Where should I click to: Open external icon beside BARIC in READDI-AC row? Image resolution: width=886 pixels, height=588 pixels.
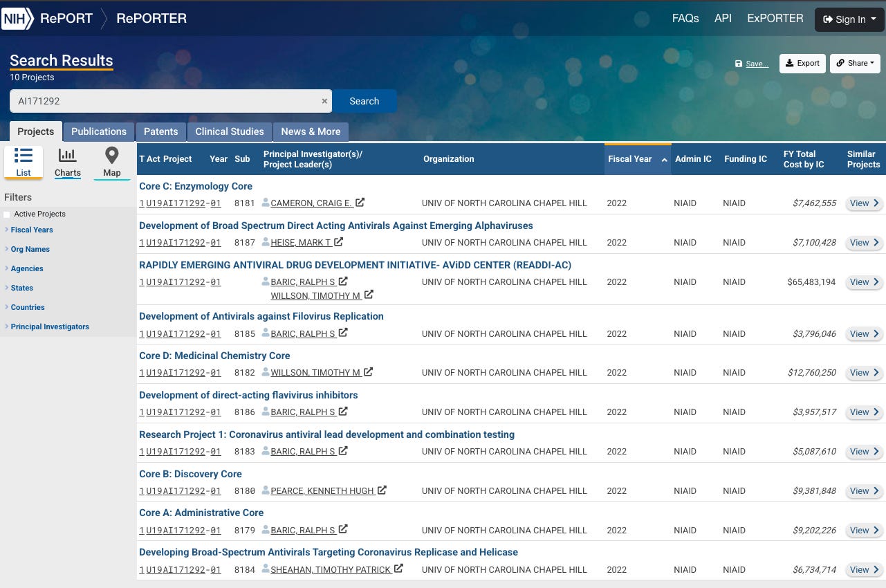point(343,282)
